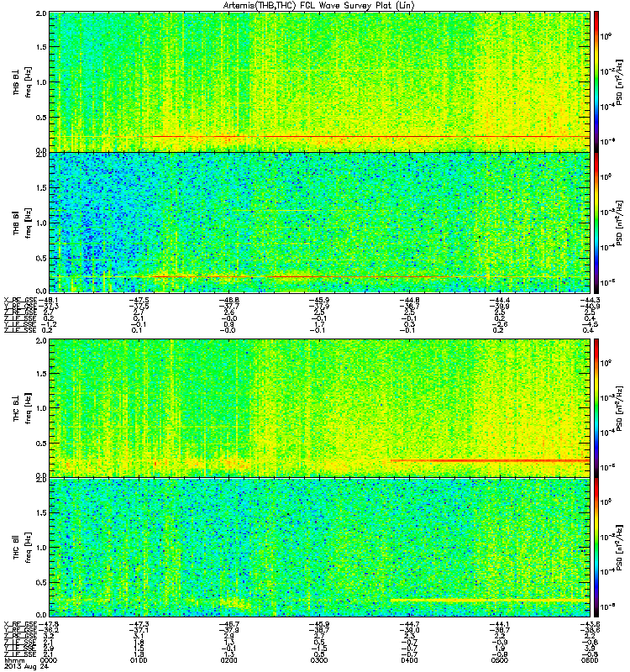Click the 'PSD [nT²/Hz]' label of THC B∥ panel
This screenshot has width=630, height=672.
click(x=619, y=548)
